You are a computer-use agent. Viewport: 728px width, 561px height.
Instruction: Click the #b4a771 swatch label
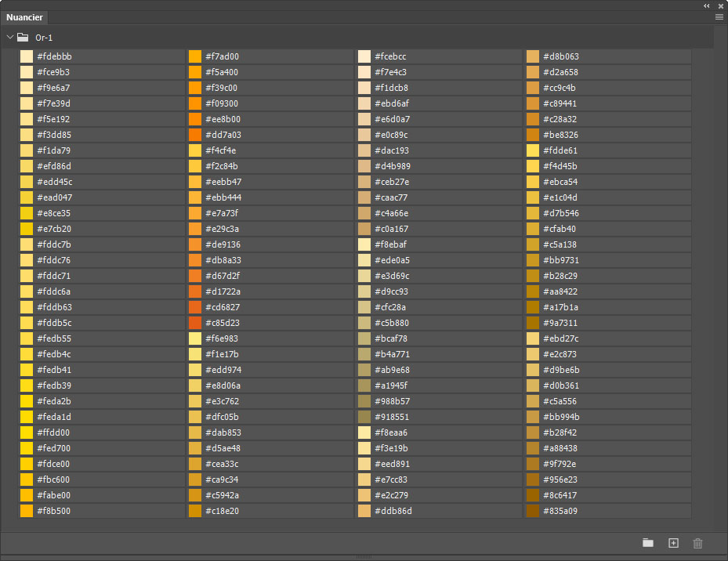pos(392,354)
